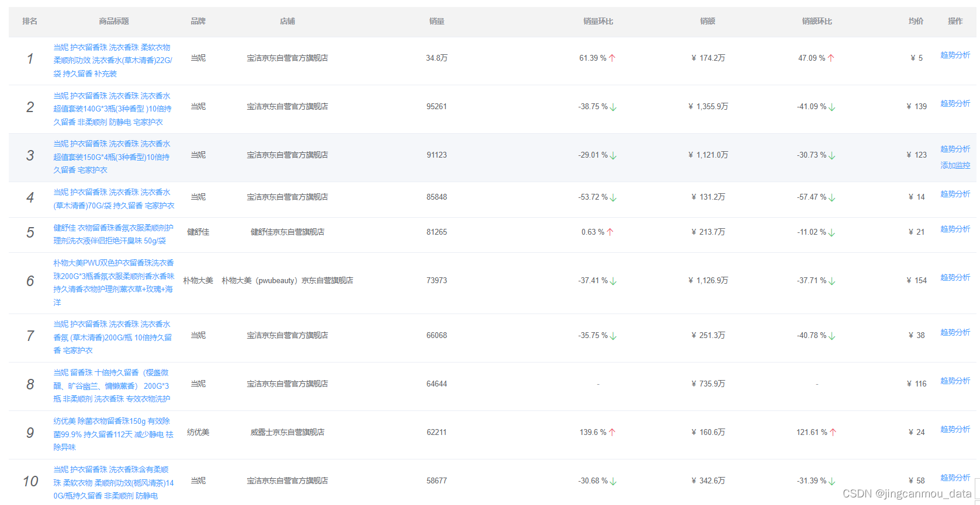Select sales volume cell 58677
This screenshot has width=980, height=505.
[437, 480]
